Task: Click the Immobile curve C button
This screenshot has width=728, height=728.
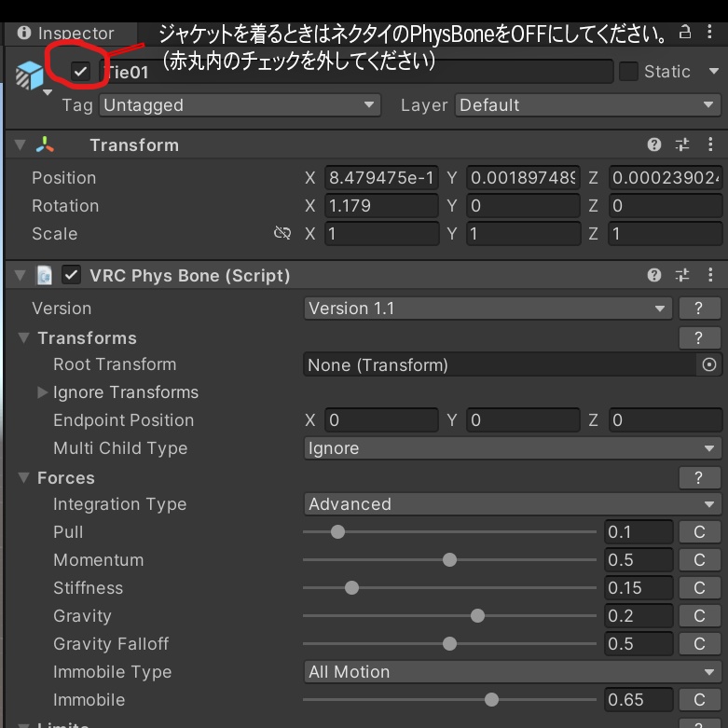Action: point(699,700)
